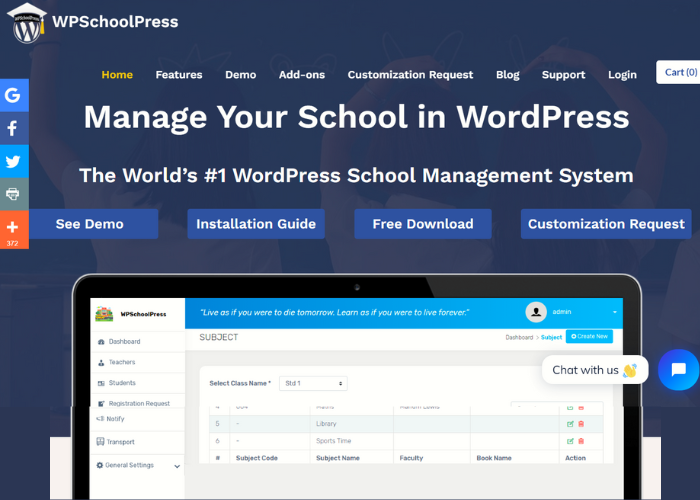Viewport: 700px width, 500px height.
Task: Expand General Settings chevron
Action: click(177, 466)
